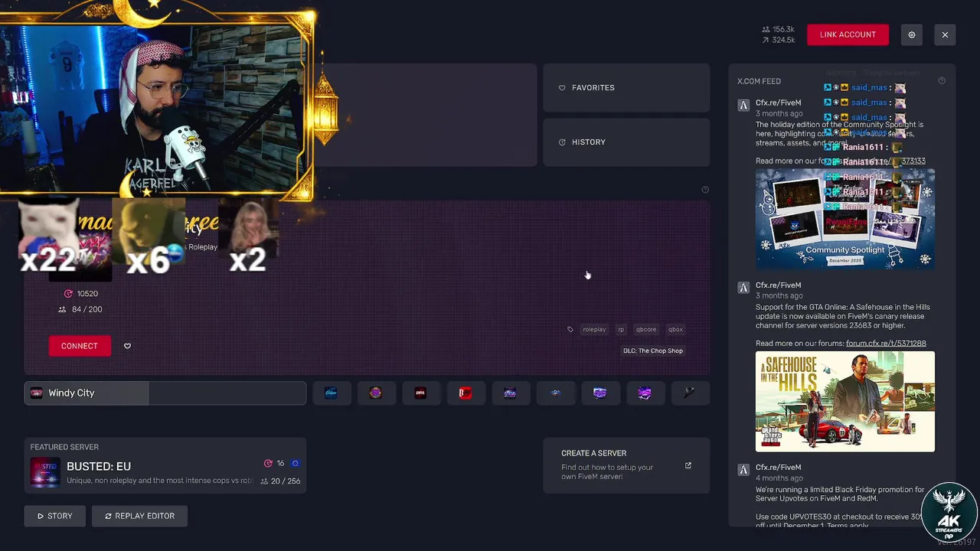
Task: Click the 324.5k stat in header
Action: click(x=783, y=40)
